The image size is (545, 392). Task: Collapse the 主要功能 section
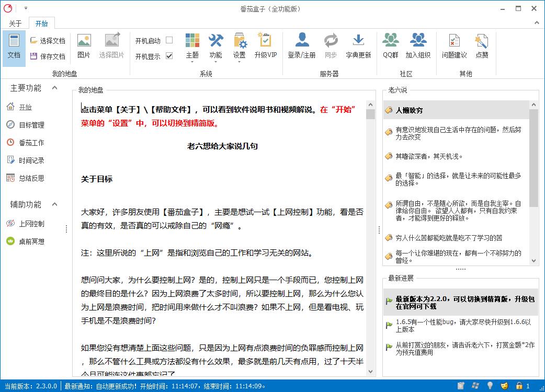[54, 88]
